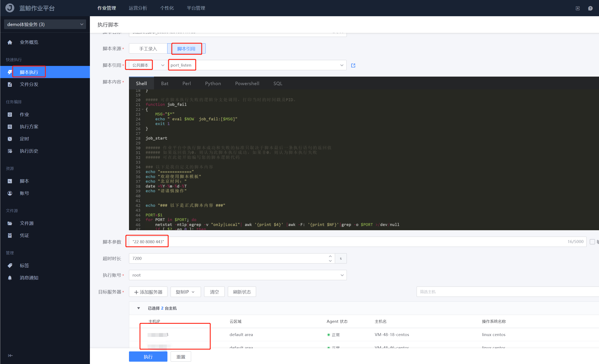Image resolution: width=599 pixels, height=364 pixels.
Task: Click the 脚本执行 lightning icon
Action: coord(10,72)
